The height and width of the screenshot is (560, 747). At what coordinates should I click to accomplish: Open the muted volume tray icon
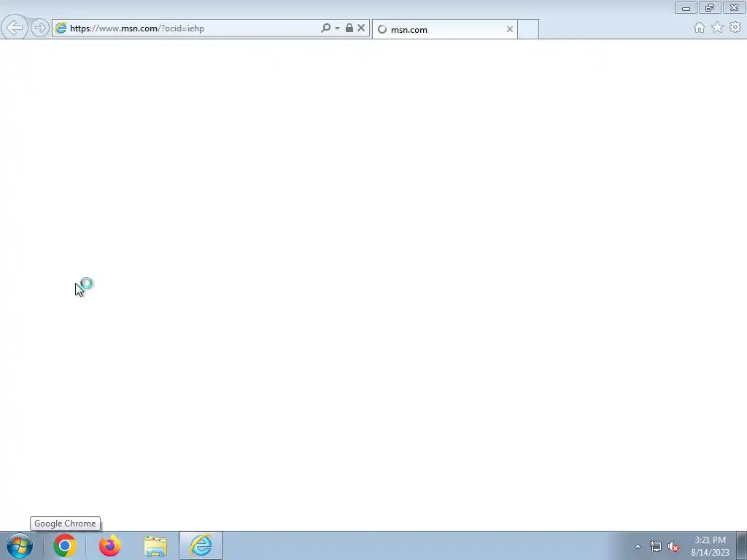[673, 547]
